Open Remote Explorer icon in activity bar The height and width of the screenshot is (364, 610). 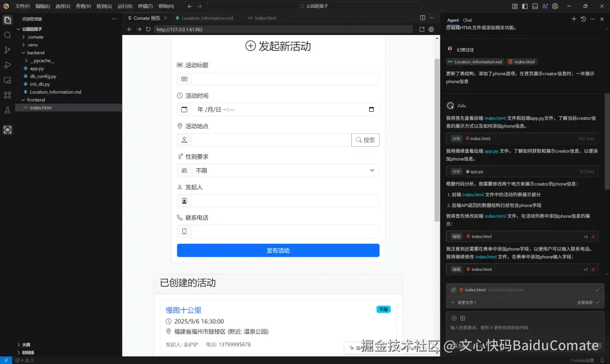point(7,80)
